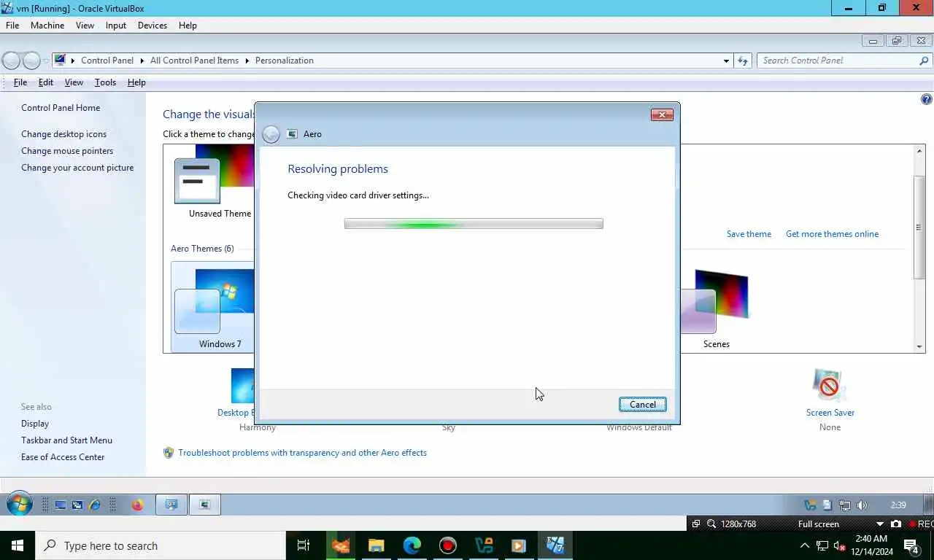Click the search magnifier in Control Panel

click(925, 61)
